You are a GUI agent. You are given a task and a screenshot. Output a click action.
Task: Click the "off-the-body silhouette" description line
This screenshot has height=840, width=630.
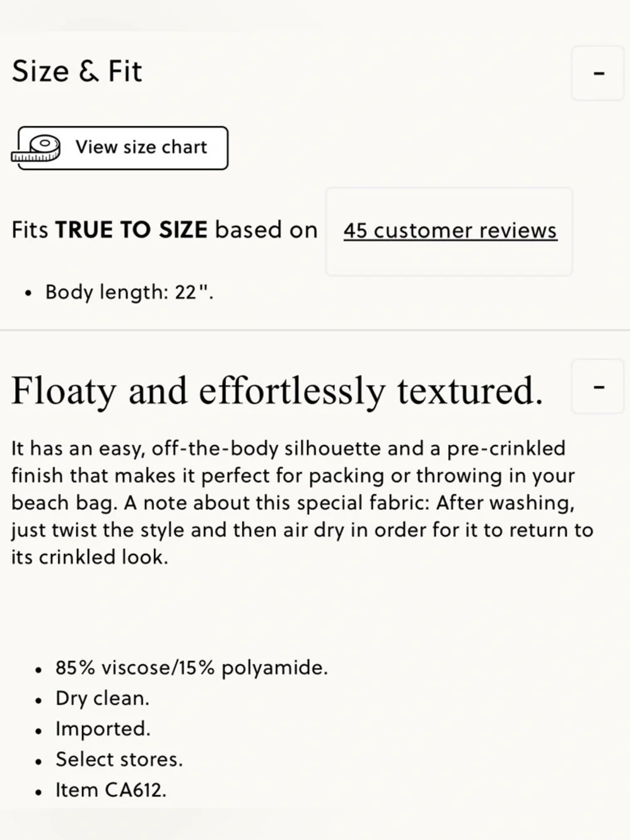pos(288,449)
